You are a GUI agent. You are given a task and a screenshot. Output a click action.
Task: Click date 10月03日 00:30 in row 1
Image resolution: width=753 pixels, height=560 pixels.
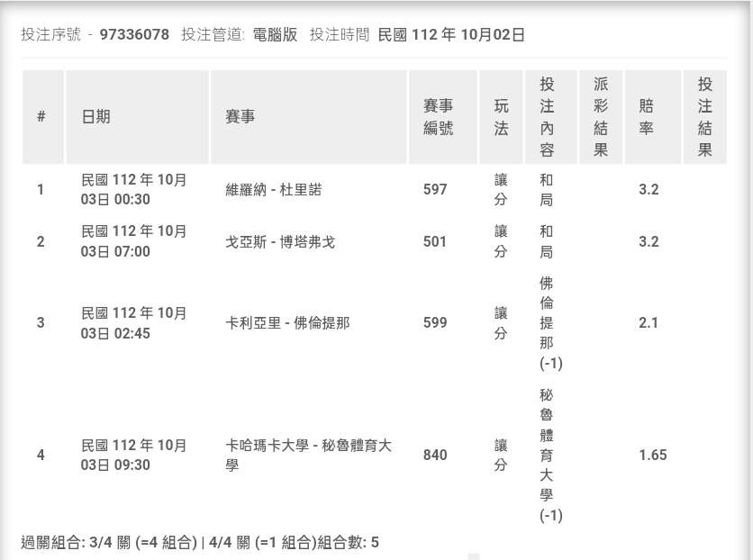coord(133,190)
